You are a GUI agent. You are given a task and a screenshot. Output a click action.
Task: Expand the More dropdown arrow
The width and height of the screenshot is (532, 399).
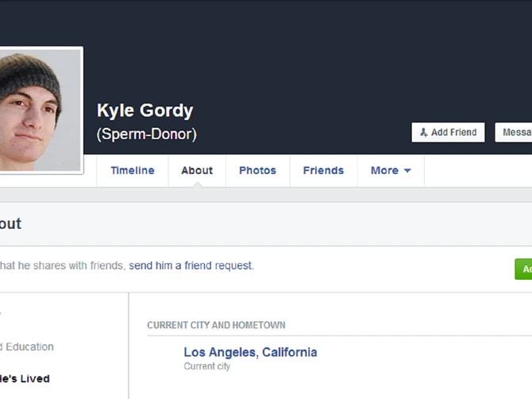407,171
